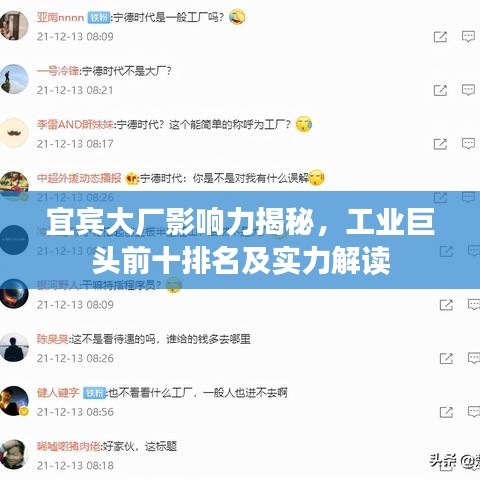Open 一号冷锋's profile avatar
Screen dimensions: 480x480
pos(13,79)
